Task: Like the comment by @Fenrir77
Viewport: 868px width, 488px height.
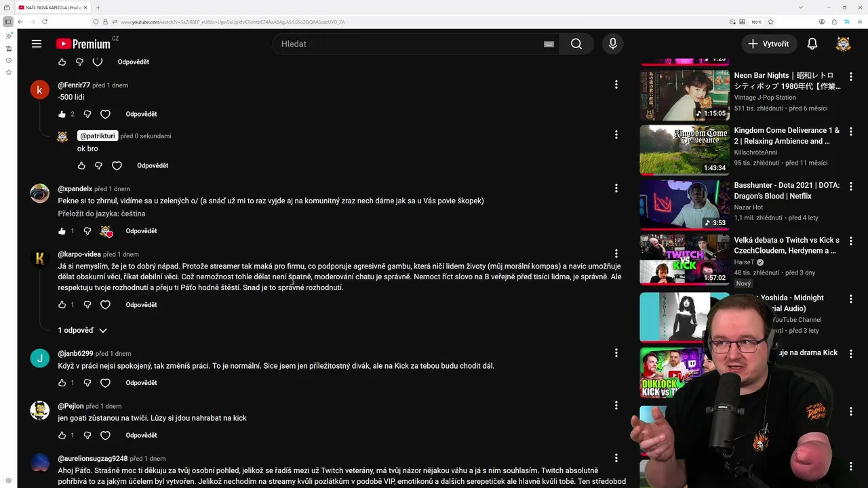Action: click(62, 114)
